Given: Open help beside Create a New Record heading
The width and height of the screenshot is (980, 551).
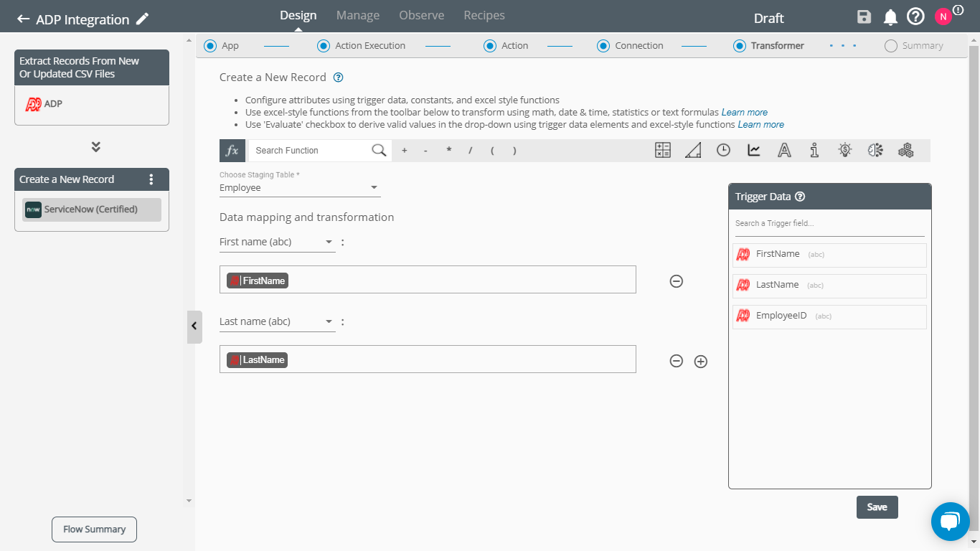Looking at the screenshot, I should click(339, 77).
